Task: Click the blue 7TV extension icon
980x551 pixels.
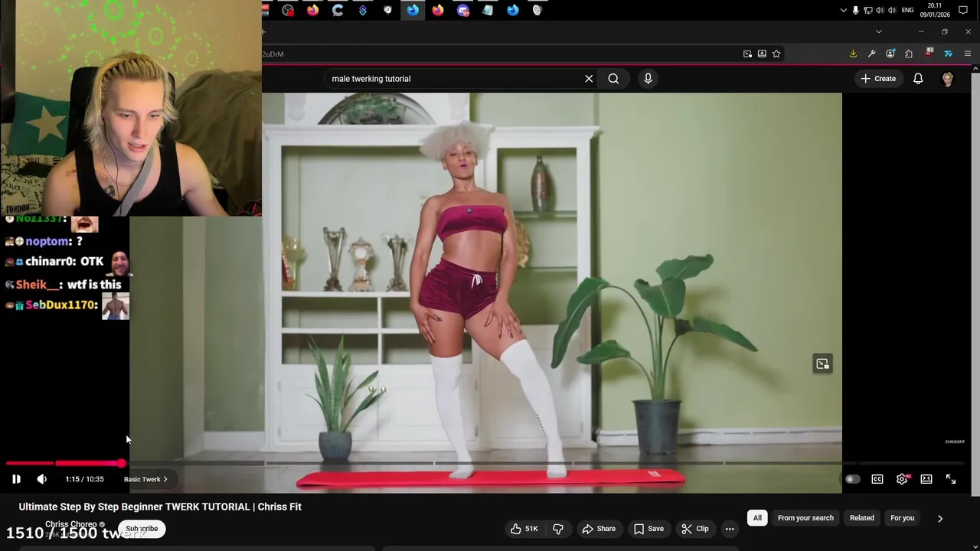Action: click(948, 54)
